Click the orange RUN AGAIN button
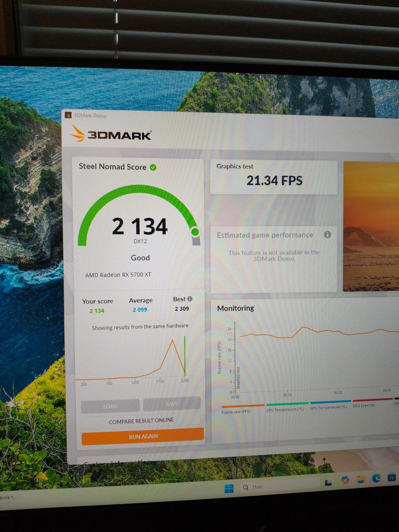399x532 pixels. tap(143, 436)
